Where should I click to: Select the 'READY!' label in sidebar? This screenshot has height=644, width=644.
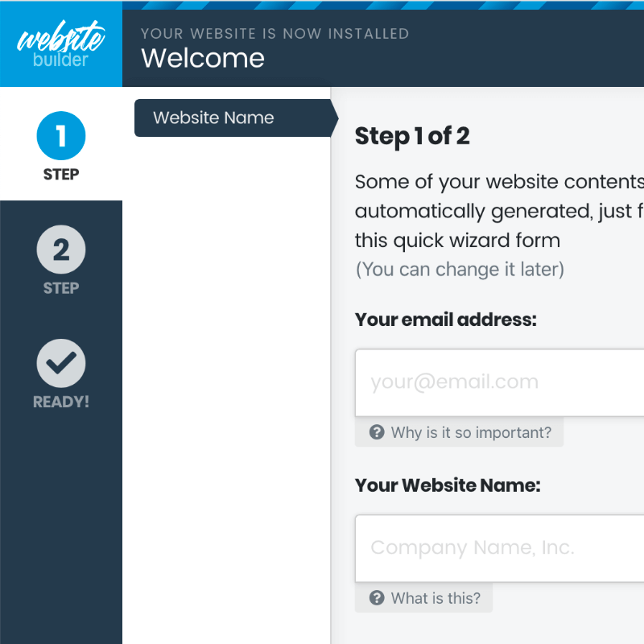(x=61, y=402)
